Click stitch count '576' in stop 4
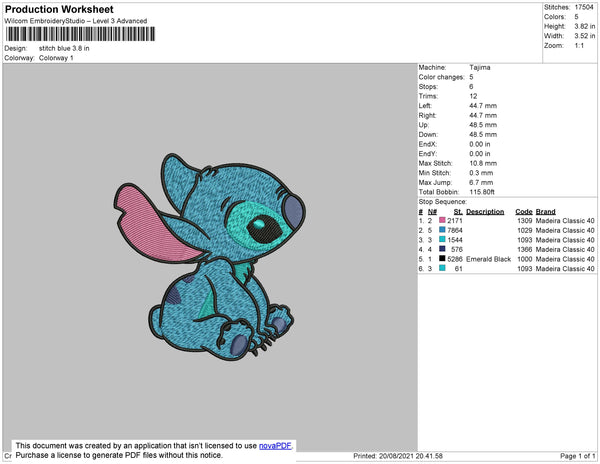600x464 pixels. pos(457,249)
